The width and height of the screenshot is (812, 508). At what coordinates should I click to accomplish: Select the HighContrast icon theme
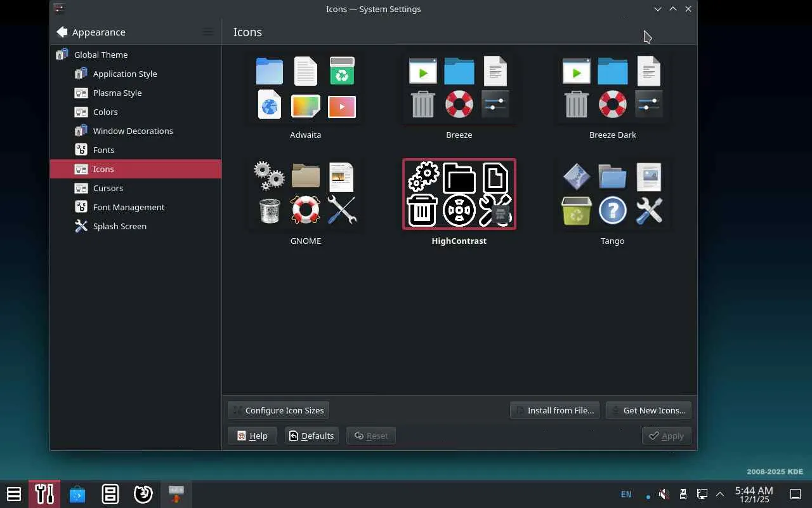pos(459,203)
